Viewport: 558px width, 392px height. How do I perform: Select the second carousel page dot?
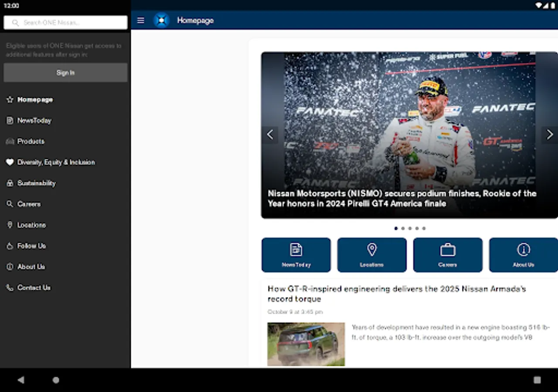pyautogui.click(x=403, y=228)
